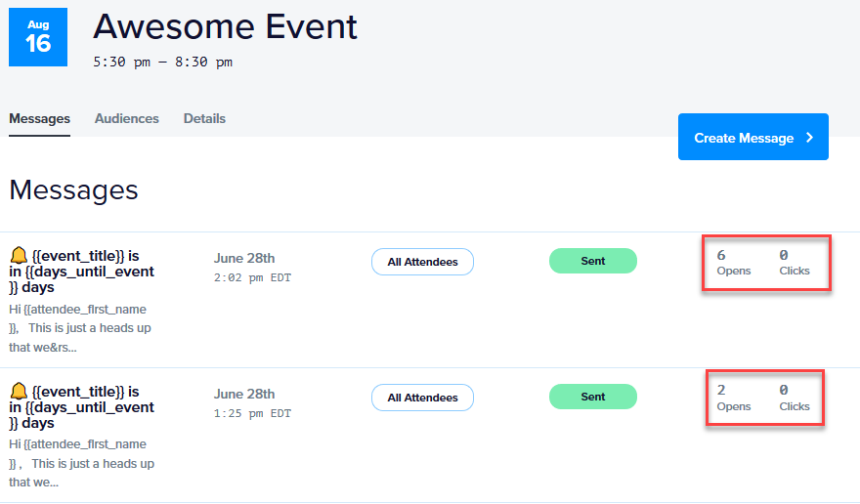This screenshot has height=504, width=860.
Task: Click the Sent status of first message
Action: pyautogui.click(x=593, y=261)
